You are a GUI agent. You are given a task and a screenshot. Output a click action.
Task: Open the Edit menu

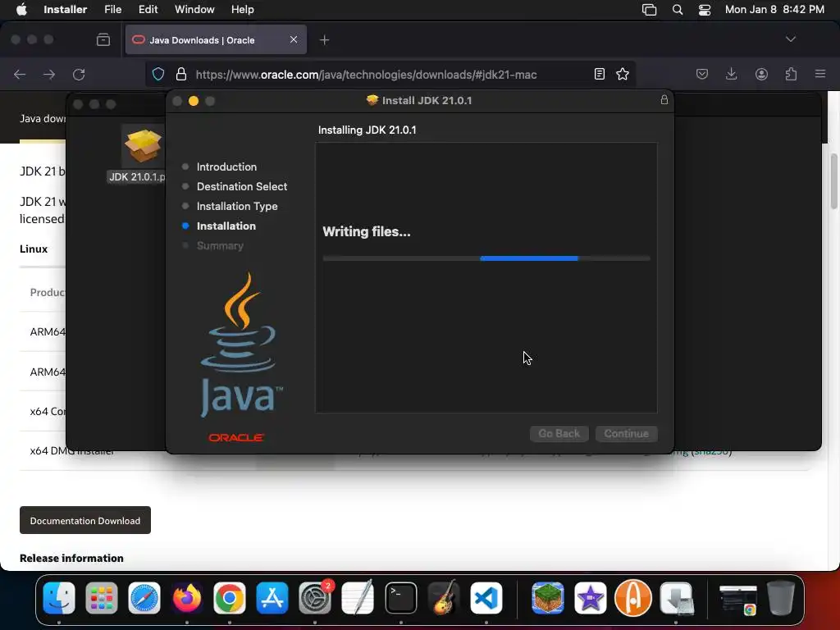pyautogui.click(x=148, y=10)
